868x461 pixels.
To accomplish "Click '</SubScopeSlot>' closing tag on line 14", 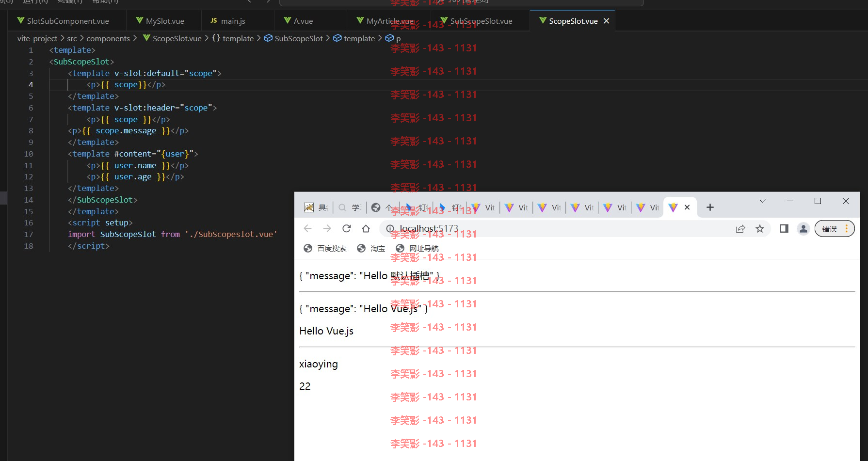I will (x=103, y=200).
